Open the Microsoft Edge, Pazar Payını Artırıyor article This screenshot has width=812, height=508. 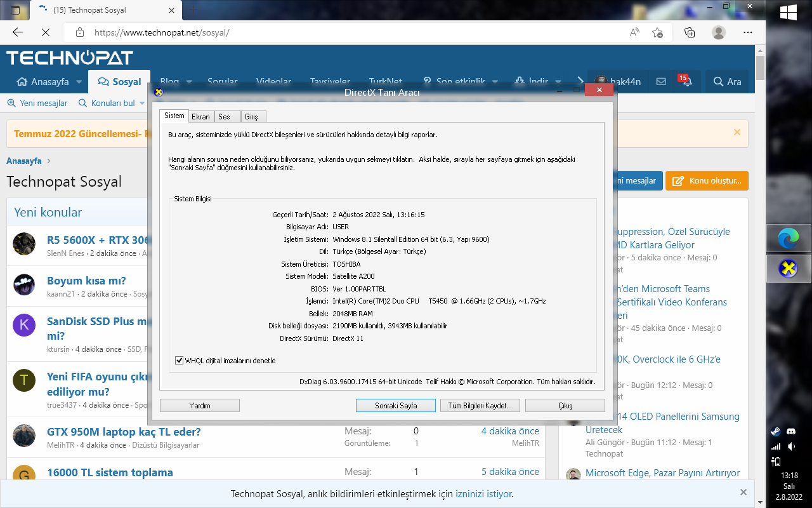pyautogui.click(x=663, y=473)
